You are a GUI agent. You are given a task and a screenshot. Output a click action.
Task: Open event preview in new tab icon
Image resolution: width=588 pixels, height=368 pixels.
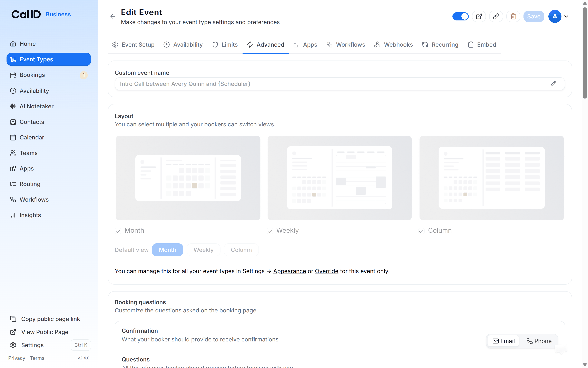479,16
